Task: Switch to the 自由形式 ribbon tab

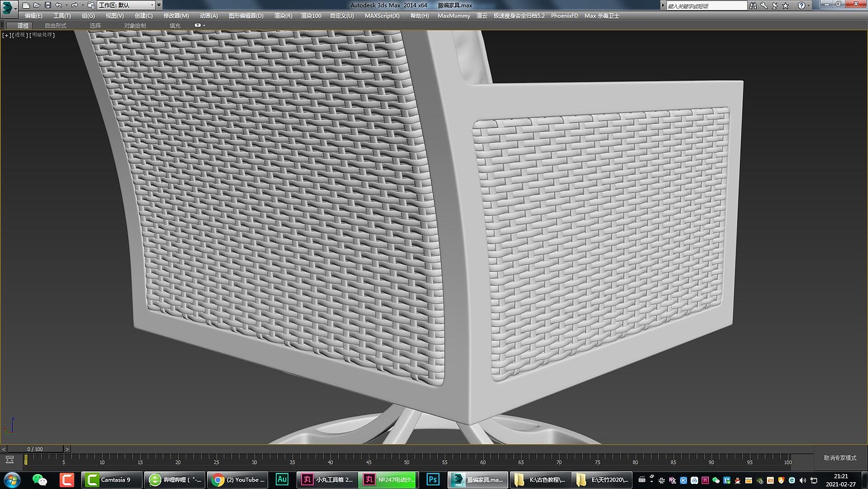Action: click(55, 25)
